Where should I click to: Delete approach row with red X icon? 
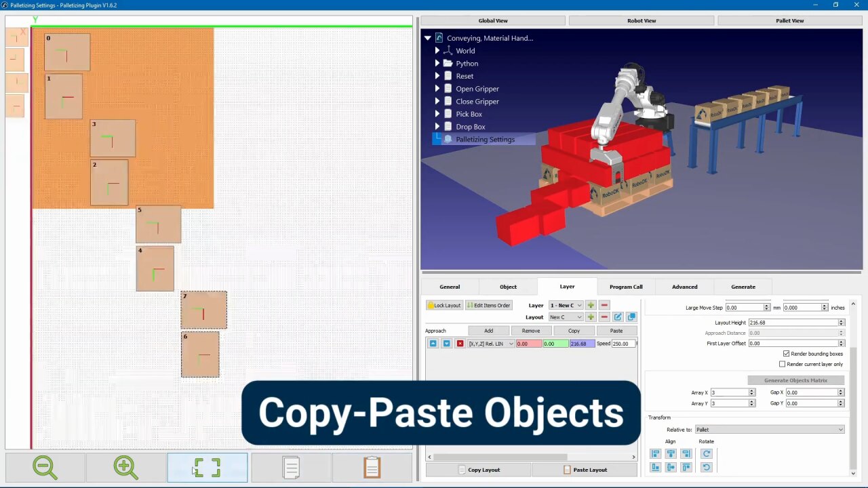(460, 344)
